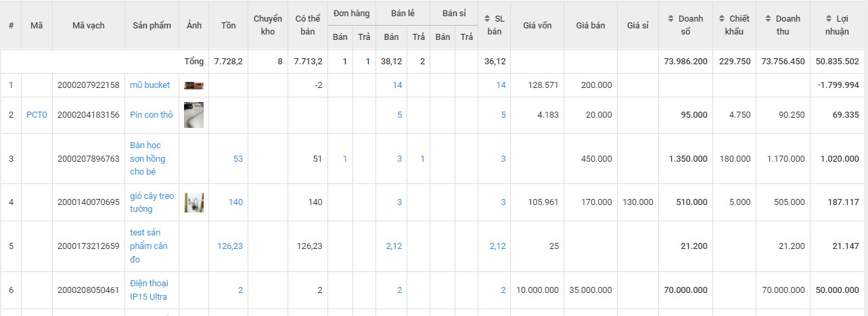View stock value 126,23 in Tồn column
This screenshot has width=868, height=316.
[230, 246]
